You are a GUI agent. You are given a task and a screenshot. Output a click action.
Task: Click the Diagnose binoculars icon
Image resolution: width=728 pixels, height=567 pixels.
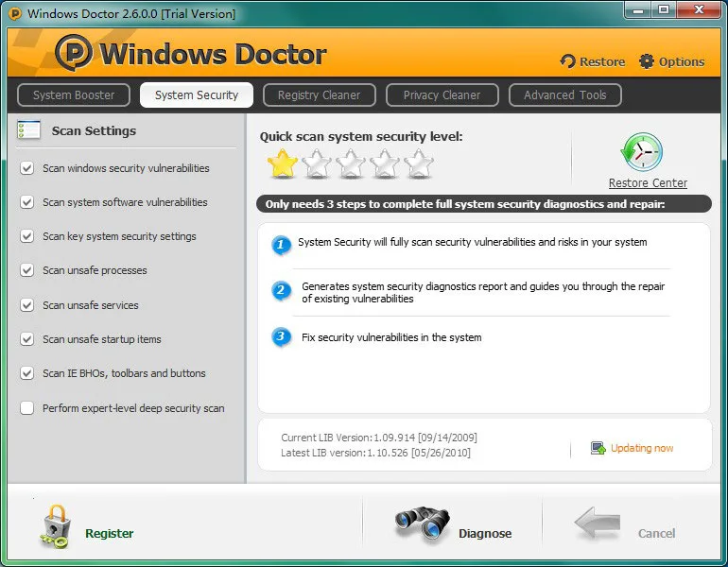pyautogui.click(x=422, y=525)
